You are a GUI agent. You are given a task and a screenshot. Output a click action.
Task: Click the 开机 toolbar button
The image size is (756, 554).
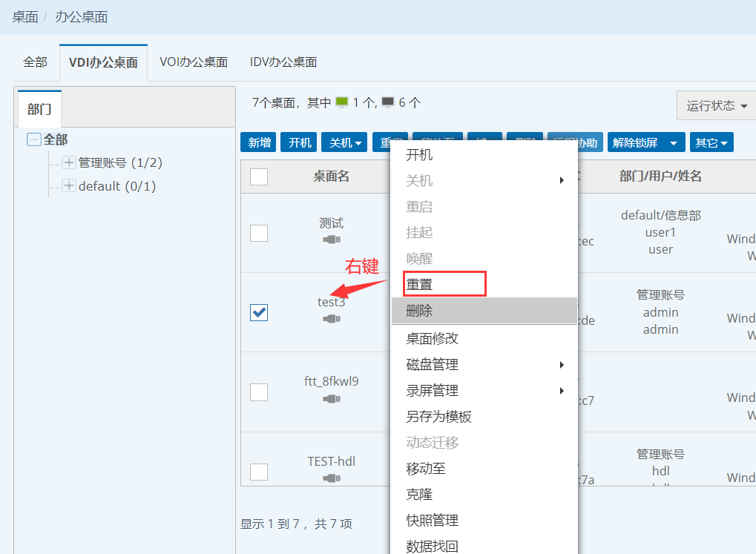(300, 143)
